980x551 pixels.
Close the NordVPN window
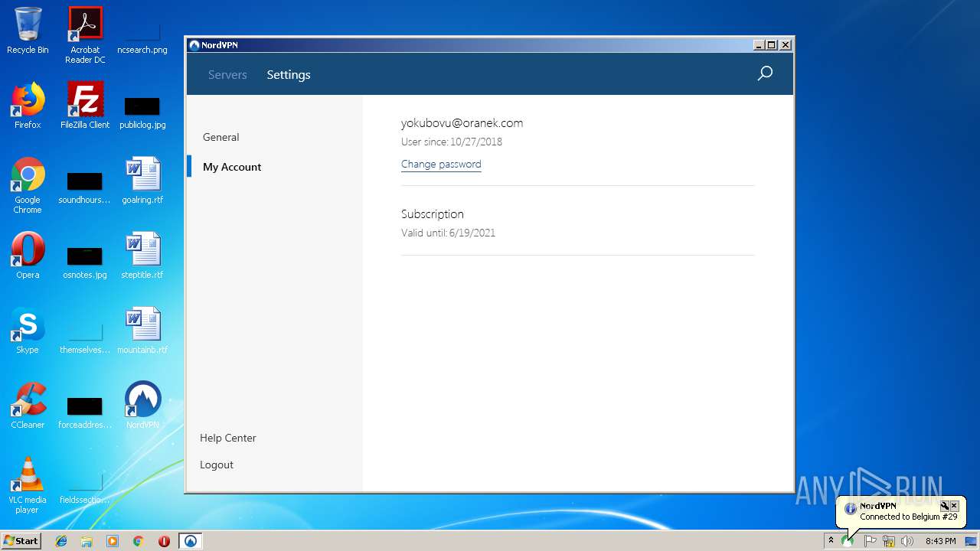[786, 45]
